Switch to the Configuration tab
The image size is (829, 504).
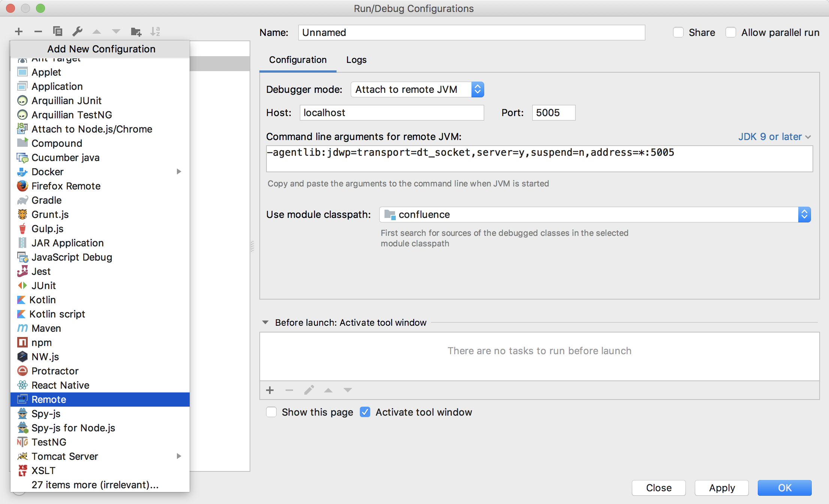[x=298, y=60]
